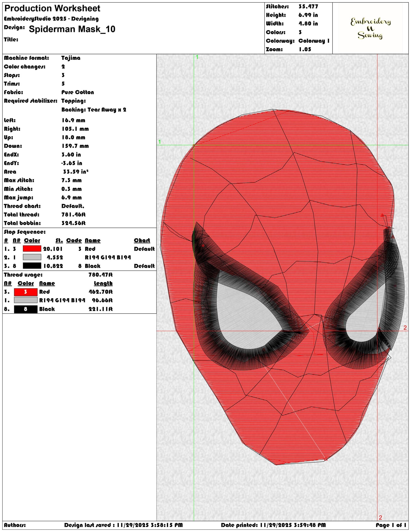Click the black swatch in Stop Sequence
Image resolution: width=411 pixels, height=532 pixels.
coord(32,266)
